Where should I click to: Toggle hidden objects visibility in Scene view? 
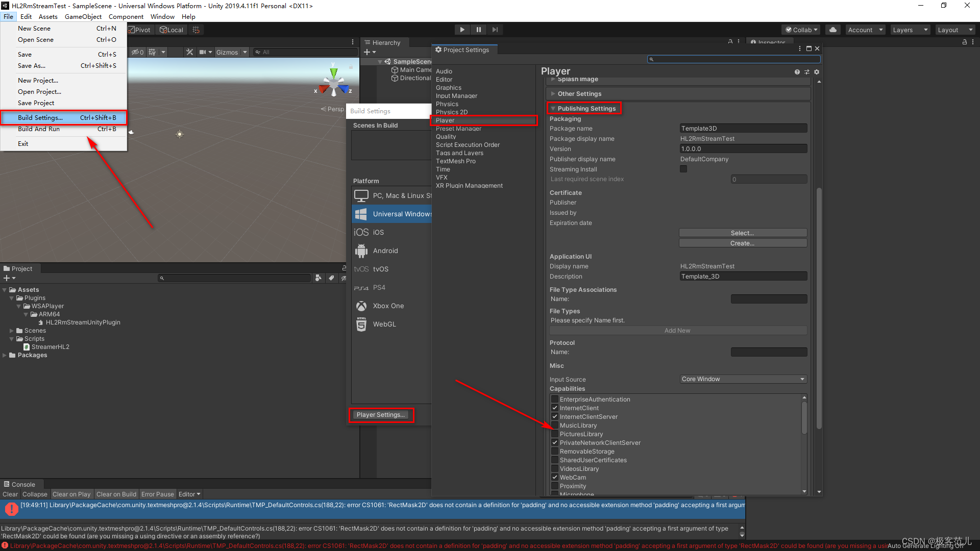(x=137, y=52)
